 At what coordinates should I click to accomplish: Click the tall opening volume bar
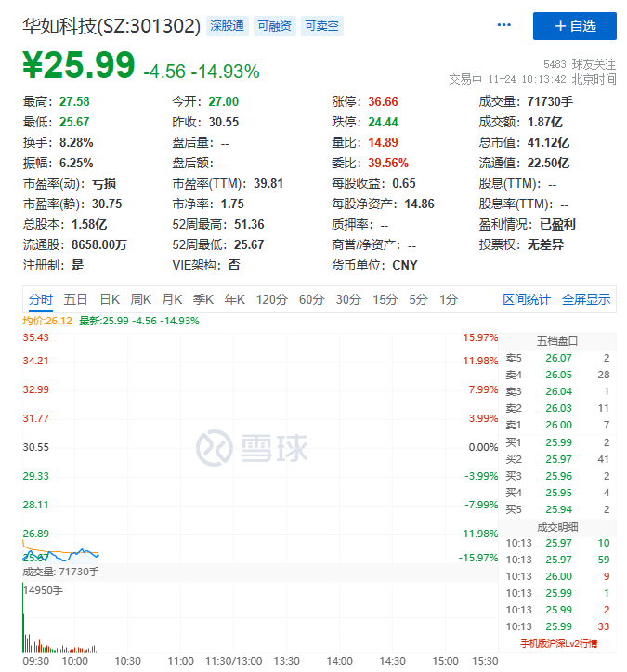point(22,617)
